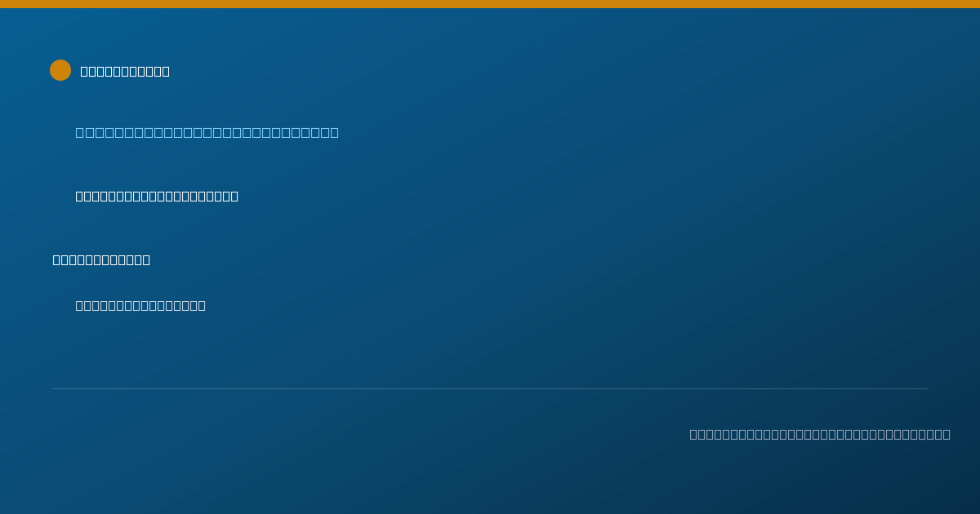Click the middle of the gray footer text
Viewport: 980px width, 514px height.
[x=820, y=434]
